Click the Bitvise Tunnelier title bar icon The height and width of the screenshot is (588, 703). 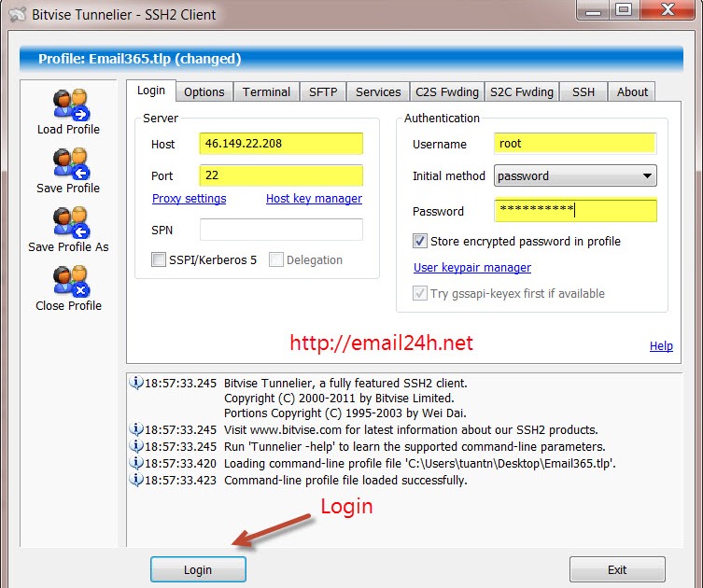coord(18,14)
